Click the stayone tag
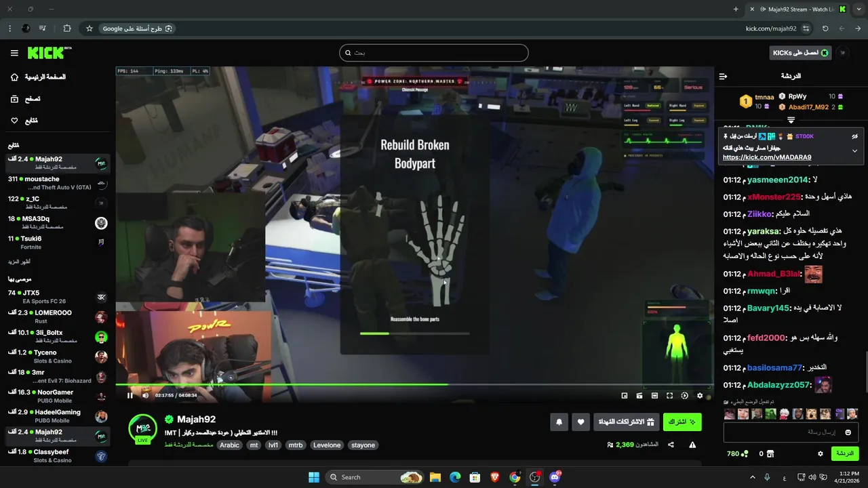The width and height of the screenshot is (868, 488). tap(363, 445)
